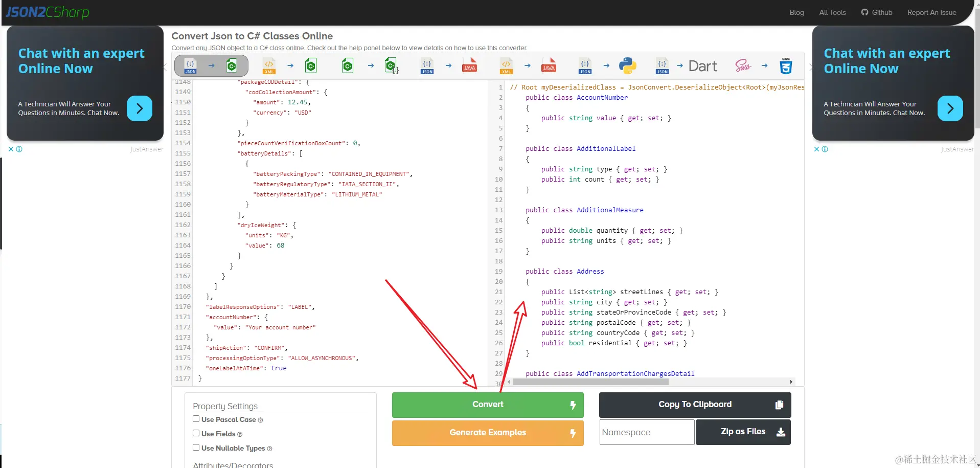The image size is (980, 468).
Task: Enable Use Pascal Case
Action: 196,419
